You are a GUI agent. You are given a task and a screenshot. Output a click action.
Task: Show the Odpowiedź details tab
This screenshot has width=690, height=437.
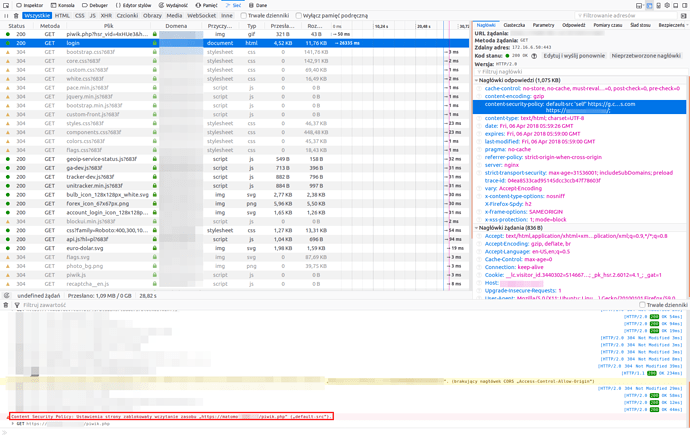[x=573, y=25]
